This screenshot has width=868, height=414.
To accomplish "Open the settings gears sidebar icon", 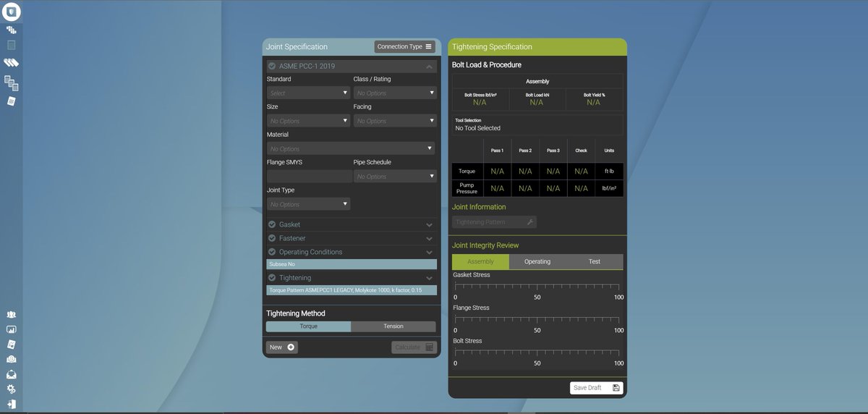I will [x=11, y=389].
